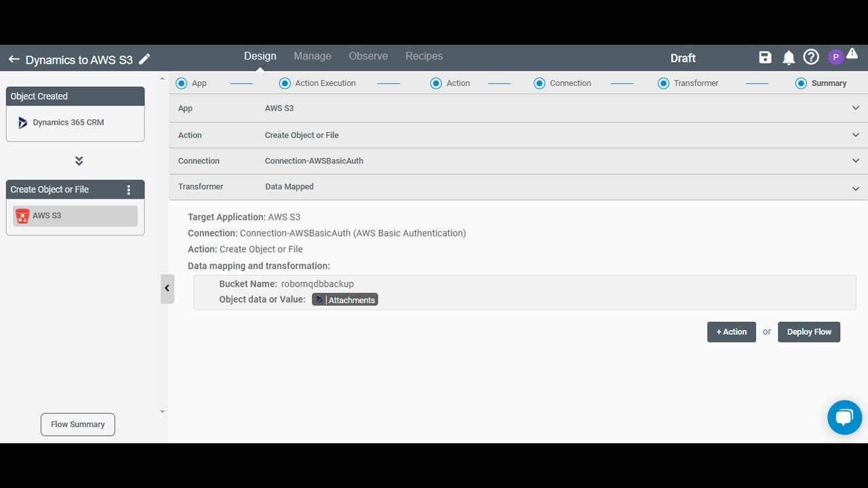Viewport: 868px width, 488px height.
Task: Expand the Action Create Object row chevron
Action: [855, 135]
